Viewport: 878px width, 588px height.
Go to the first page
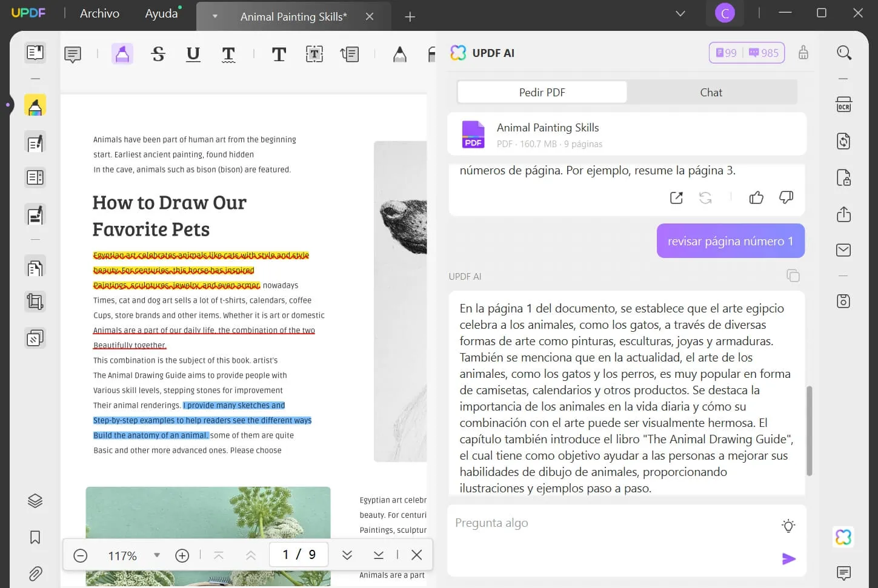tap(219, 555)
